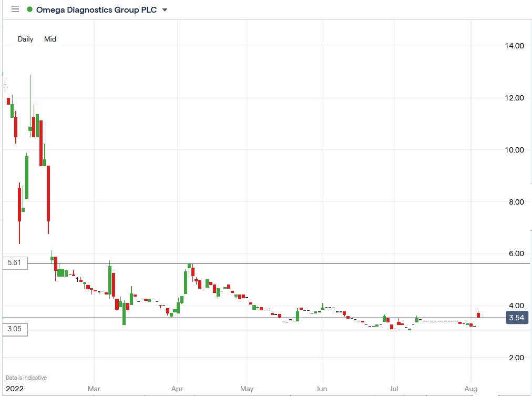Viewport: 532px width, 396px height.
Task: Click the Apr date axis label
Action: (x=177, y=389)
